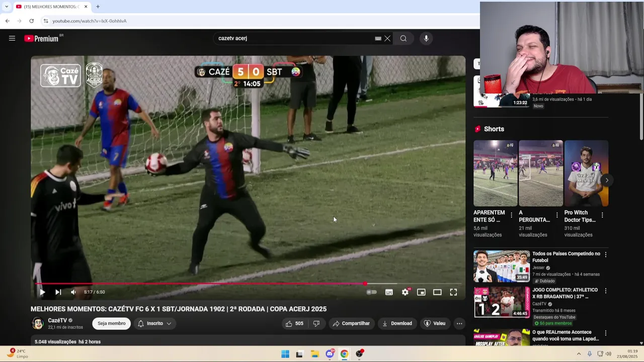Open the CazéTV channel name link
644x362 pixels.
(x=57, y=320)
